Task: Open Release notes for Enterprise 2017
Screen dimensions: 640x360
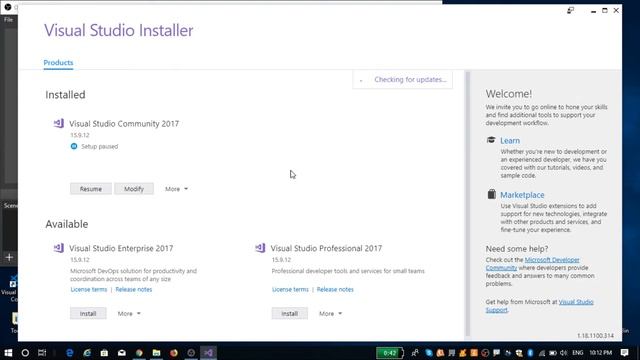Action: [133, 289]
